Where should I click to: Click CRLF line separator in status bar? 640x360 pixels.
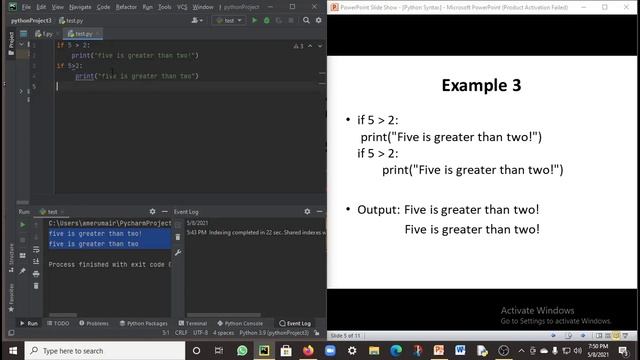point(181,333)
